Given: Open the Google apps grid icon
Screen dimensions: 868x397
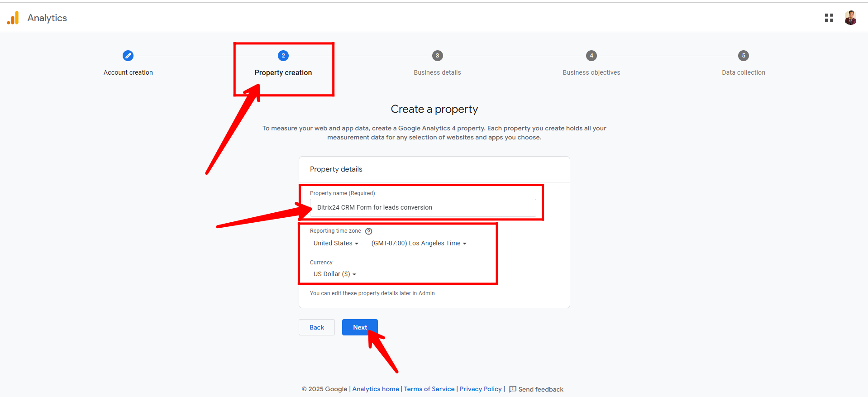Looking at the screenshot, I should click(x=829, y=18).
